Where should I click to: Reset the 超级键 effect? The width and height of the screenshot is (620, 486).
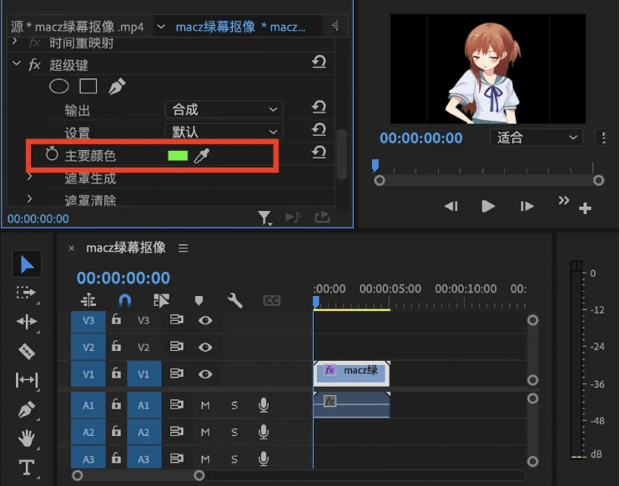(319, 62)
